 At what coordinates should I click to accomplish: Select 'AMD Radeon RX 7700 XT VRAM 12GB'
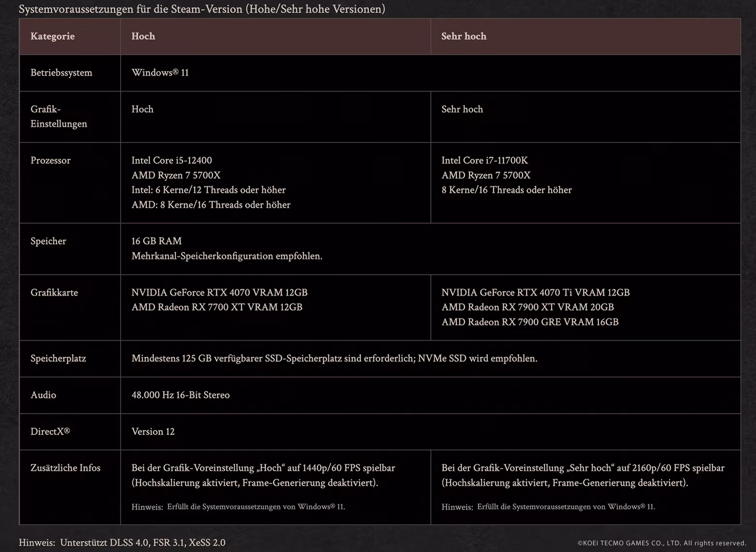pos(217,307)
